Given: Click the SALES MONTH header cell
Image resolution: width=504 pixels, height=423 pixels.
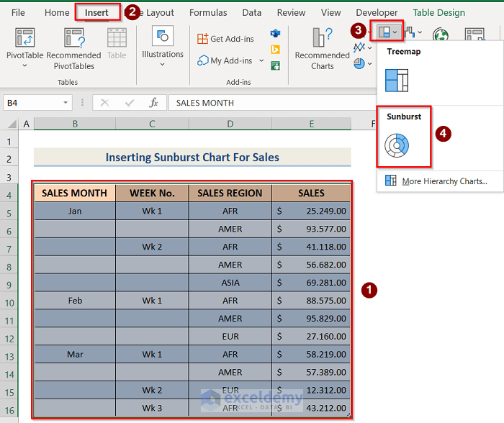Looking at the screenshot, I should point(75,193).
